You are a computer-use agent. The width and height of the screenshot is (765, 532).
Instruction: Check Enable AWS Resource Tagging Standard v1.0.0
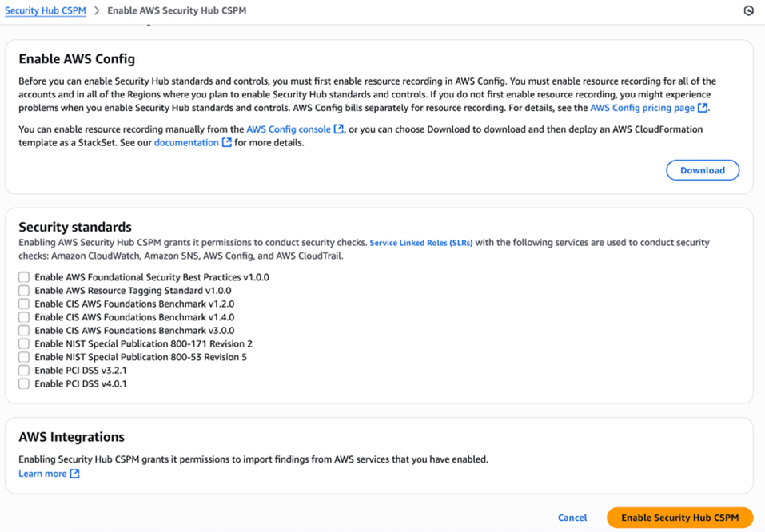click(23, 290)
